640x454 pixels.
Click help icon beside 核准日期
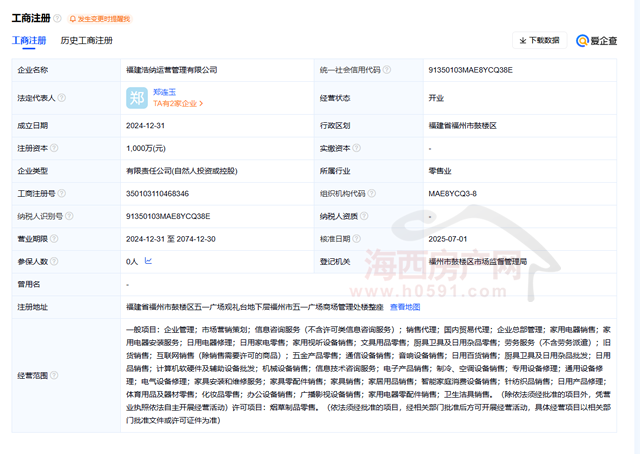click(x=358, y=239)
